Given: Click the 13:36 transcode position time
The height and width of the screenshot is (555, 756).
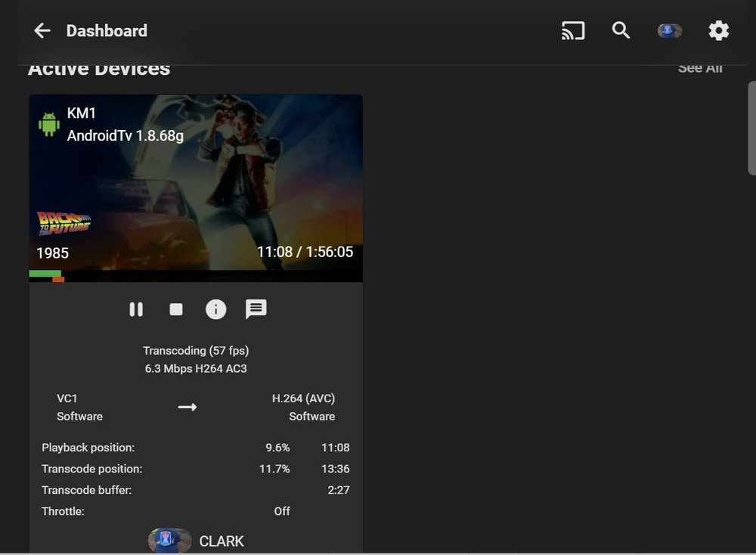Looking at the screenshot, I should 336,469.
